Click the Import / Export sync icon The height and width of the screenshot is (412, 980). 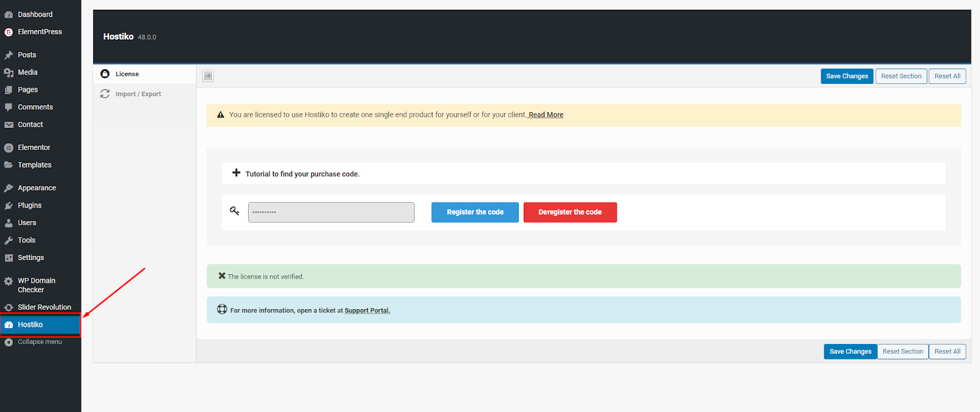pyautogui.click(x=105, y=94)
